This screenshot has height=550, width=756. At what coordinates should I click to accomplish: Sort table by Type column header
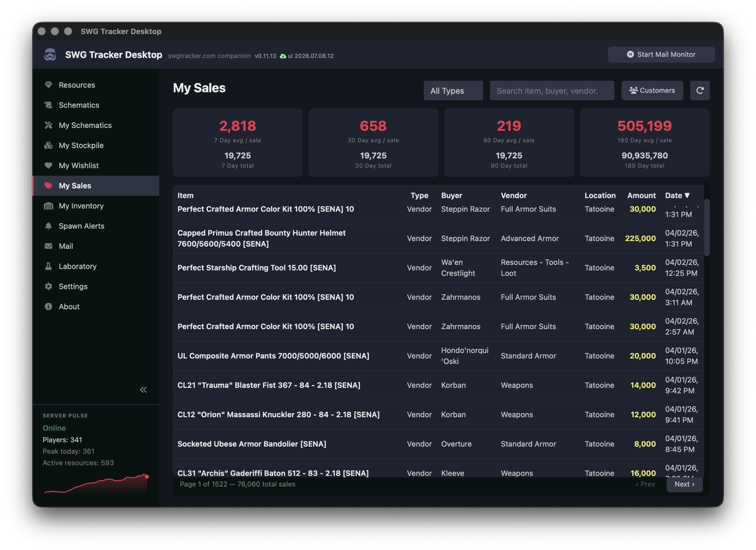[419, 195]
